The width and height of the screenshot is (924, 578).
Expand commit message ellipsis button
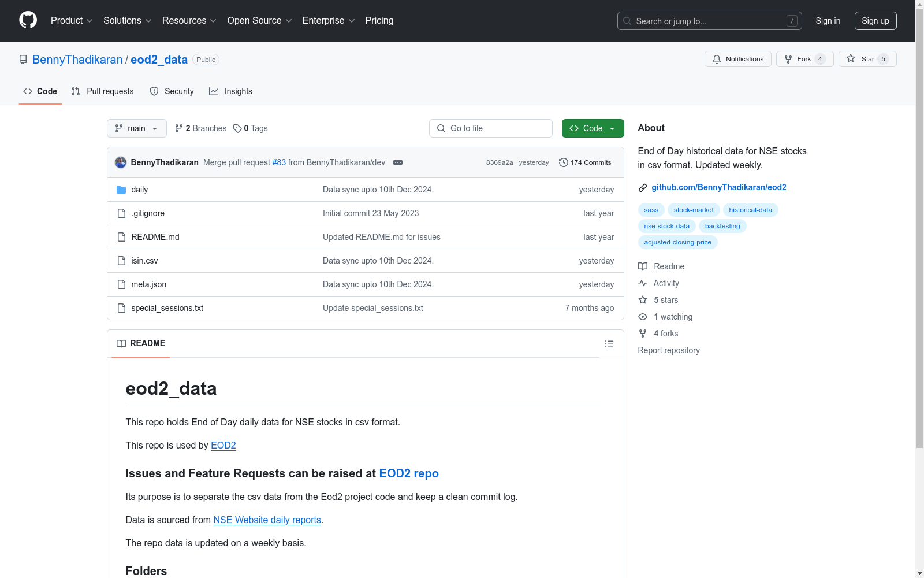[398, 162]
